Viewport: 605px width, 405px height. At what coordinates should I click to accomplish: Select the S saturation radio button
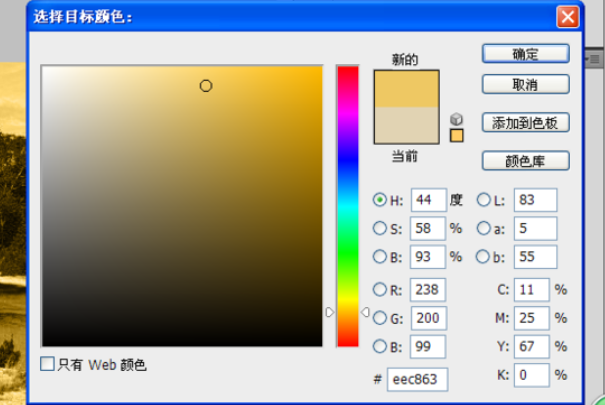pyautogui.click(x=380, y=228)
